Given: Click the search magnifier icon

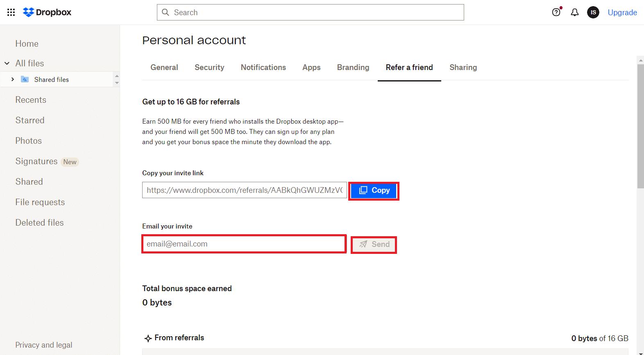Looking at the screenshot, I should pyautogui.click(x=166, y=12).
